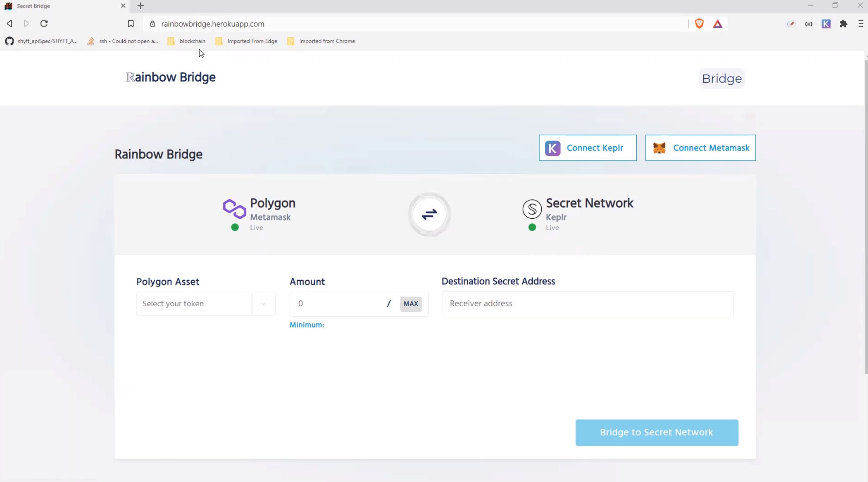
Task: Click the browser back arrow
Action: tap(9, 23)
